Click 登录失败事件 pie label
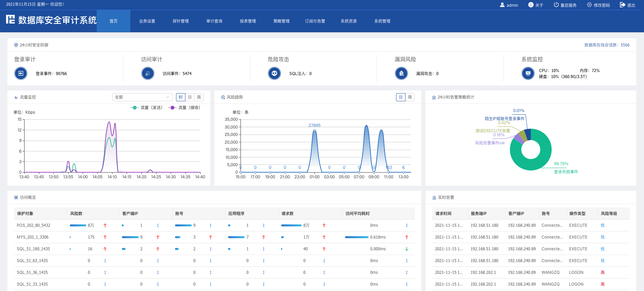 (566, 172)
